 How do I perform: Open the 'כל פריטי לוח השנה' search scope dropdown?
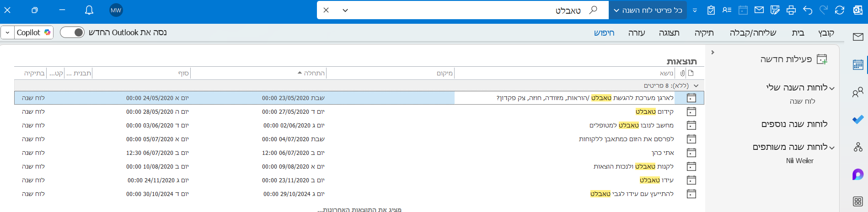click(x=648, y=10)
